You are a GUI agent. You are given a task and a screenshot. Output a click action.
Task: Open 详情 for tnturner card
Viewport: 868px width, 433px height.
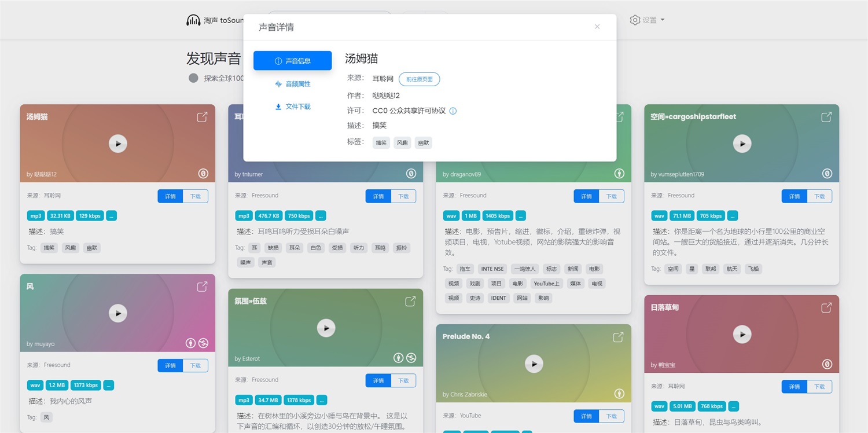tap(378, 196)
